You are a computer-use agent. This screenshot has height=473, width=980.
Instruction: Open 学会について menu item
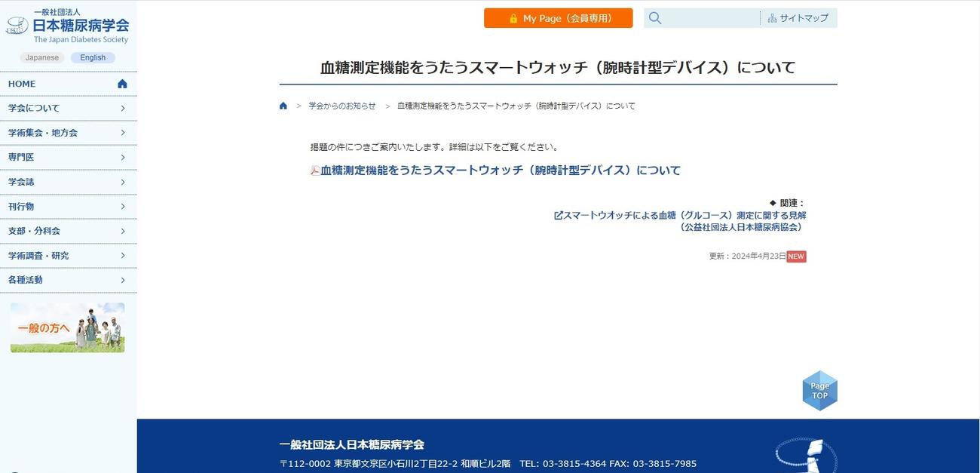click(69, 109)
